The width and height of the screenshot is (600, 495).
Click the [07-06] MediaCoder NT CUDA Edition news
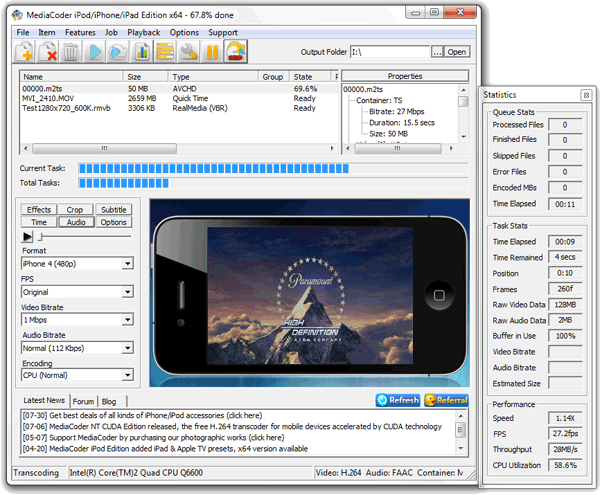[x=232, y=427]
